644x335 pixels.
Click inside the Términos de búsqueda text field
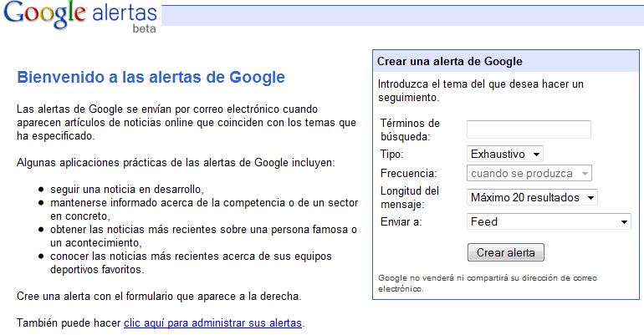pos(529,129)
